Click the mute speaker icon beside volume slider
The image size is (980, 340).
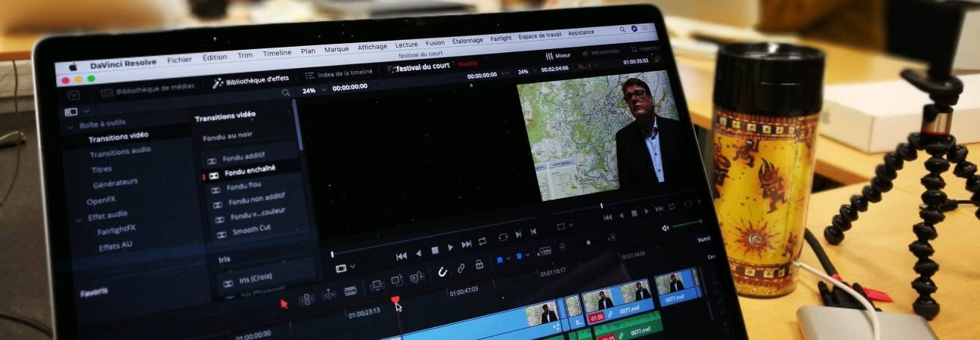click(x=665, y=227)
